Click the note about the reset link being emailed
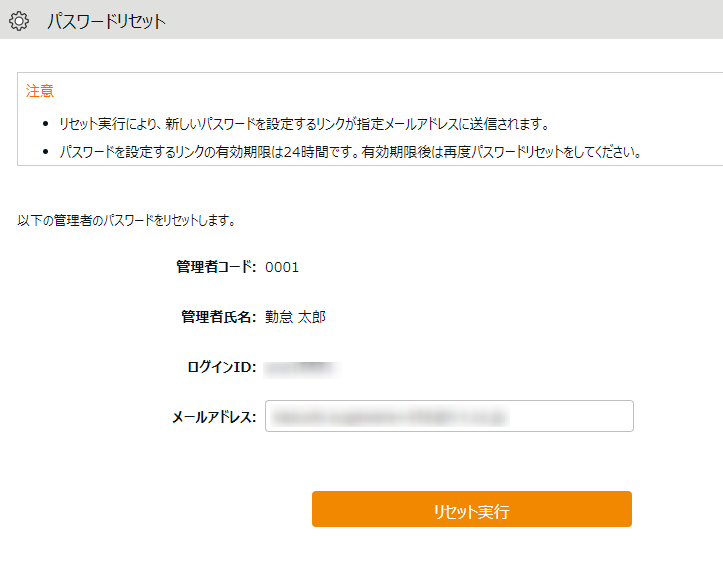Viewport: 723px width, 566px height. point(303,123)
